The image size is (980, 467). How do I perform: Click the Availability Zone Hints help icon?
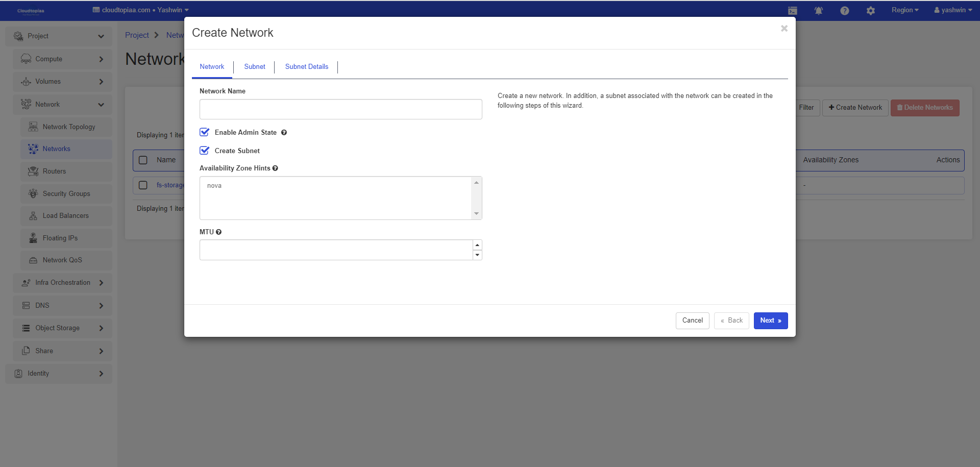[275, 168]
